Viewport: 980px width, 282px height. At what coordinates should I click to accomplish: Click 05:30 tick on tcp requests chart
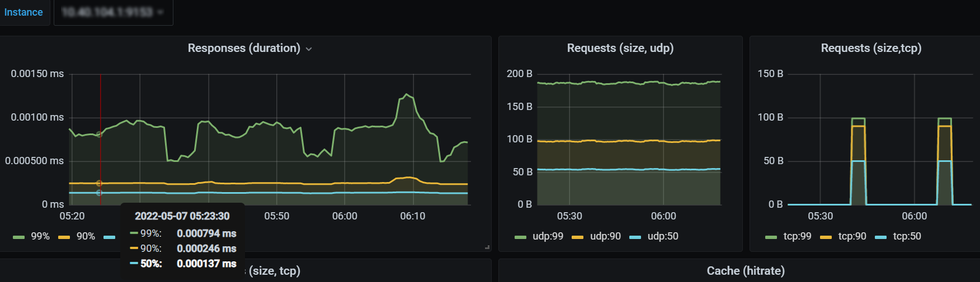821,216
